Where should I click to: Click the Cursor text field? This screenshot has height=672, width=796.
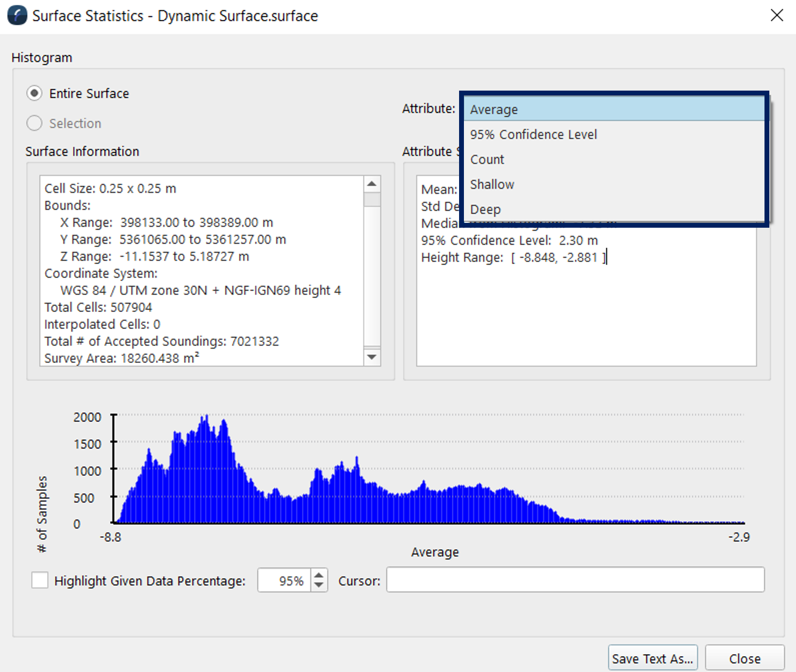pos(575,579)
